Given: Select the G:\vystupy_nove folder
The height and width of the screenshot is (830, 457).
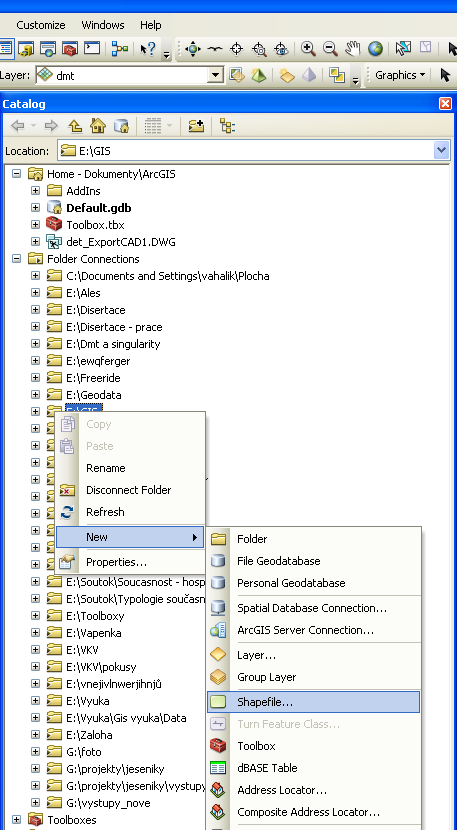Looking at the screenshot, I should coord(108,803).
